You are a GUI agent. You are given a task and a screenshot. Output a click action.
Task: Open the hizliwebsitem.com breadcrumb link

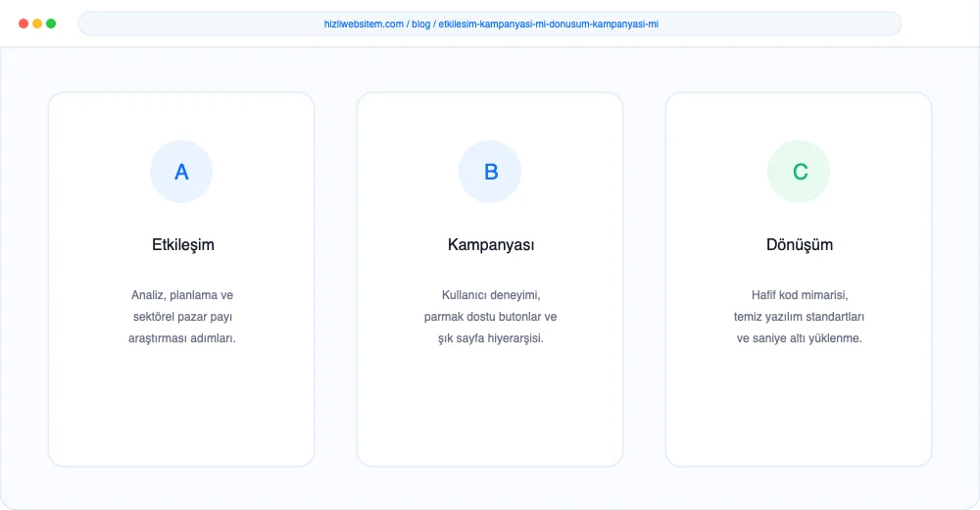(x=364, y=24)
